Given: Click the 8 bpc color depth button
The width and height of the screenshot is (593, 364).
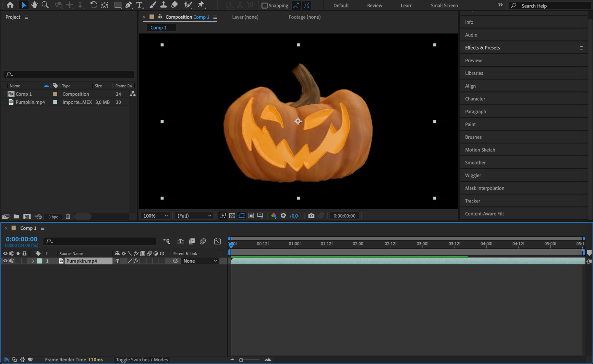Looking at the screenshot, I should (x=53, y=217).
